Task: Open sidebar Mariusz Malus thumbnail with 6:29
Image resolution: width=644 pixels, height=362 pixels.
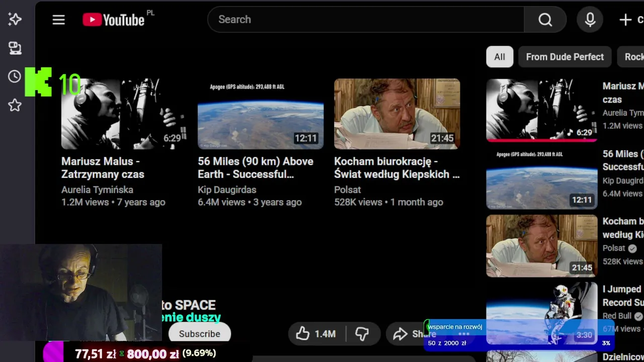Action: point(542,110)
